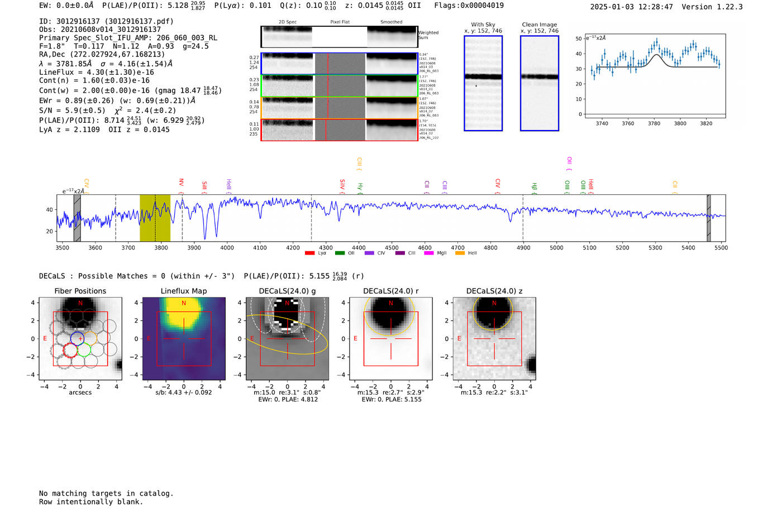The image size is (782, 532).
Task: Click the Primary Spec_Slot_IFU_AMP line
Action: click(x=128, y=38)
